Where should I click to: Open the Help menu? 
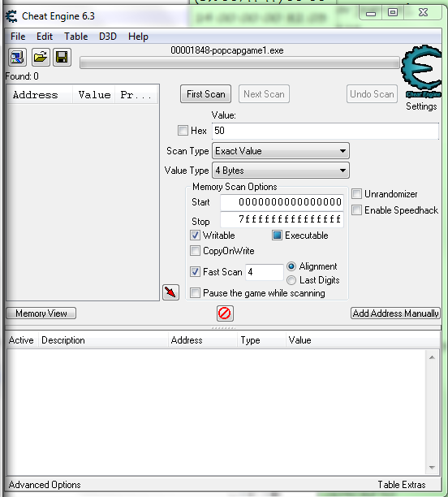[x=138, y=37]
